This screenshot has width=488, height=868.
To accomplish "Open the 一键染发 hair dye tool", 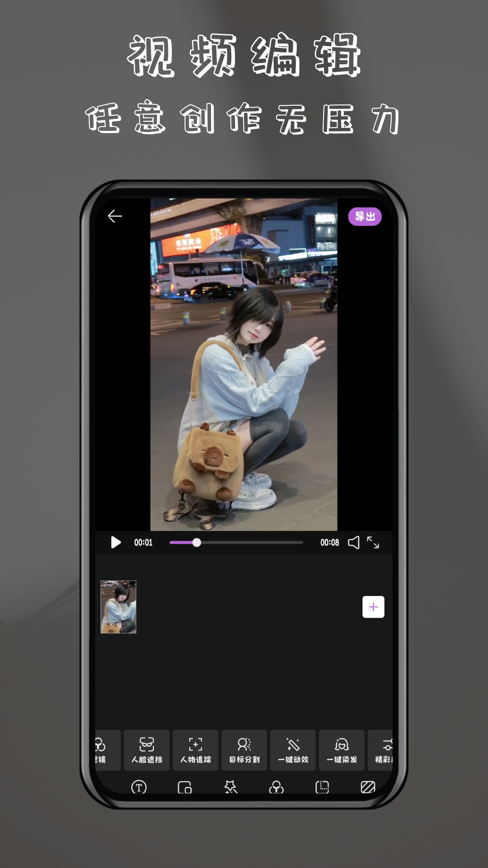I will [x=342, y=750].
